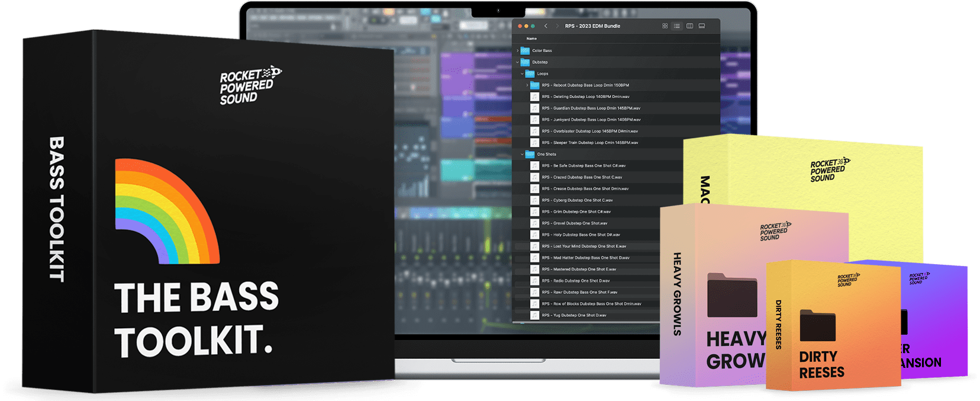Switch Finder to icon view
980x401 pixels.
(665, 26)
